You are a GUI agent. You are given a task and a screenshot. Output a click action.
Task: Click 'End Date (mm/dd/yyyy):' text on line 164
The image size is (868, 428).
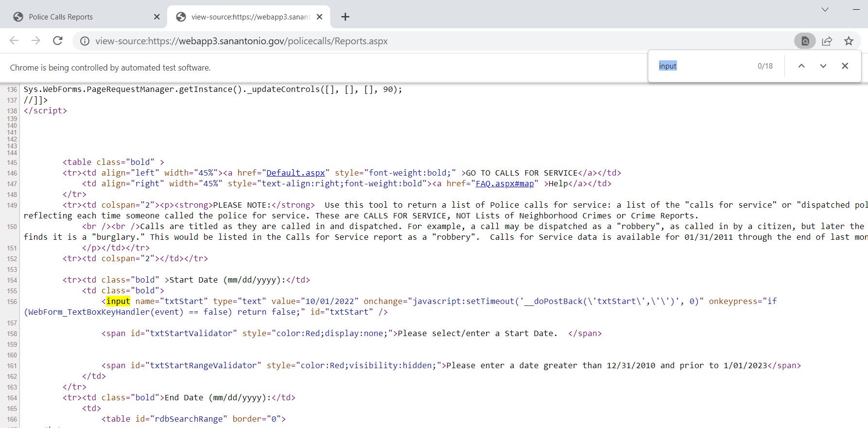(x=218, y=398)
